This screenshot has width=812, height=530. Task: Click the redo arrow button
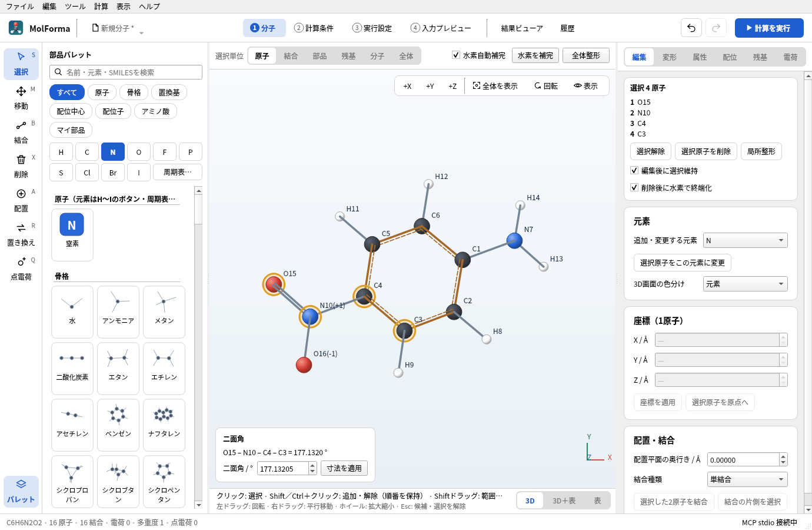pyautogui.click(x=716, y=28)
